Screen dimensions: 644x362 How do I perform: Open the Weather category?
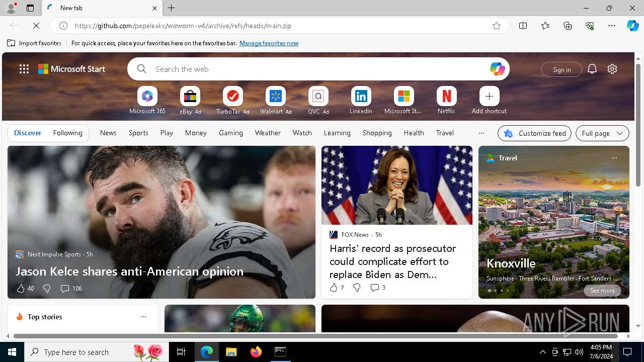(268, 133)
